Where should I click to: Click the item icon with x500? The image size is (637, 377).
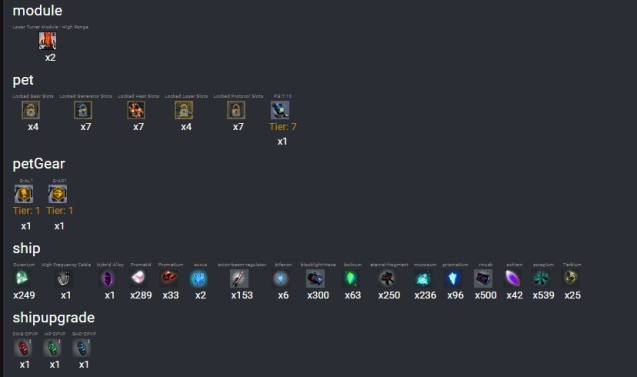[x=483, y=278]
